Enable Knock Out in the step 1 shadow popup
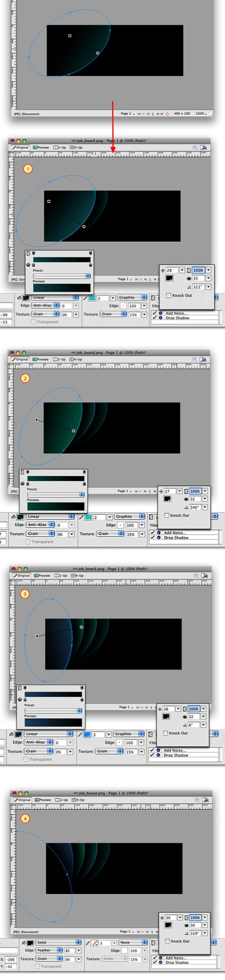This screenshot has height=980, width=225. (169, 295)
